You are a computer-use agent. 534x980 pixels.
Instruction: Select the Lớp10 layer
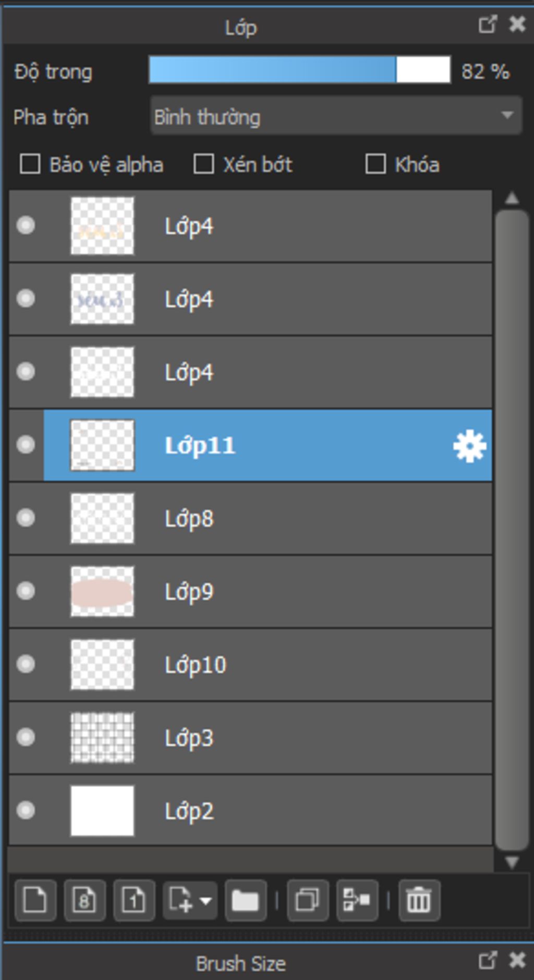[250, 665]
